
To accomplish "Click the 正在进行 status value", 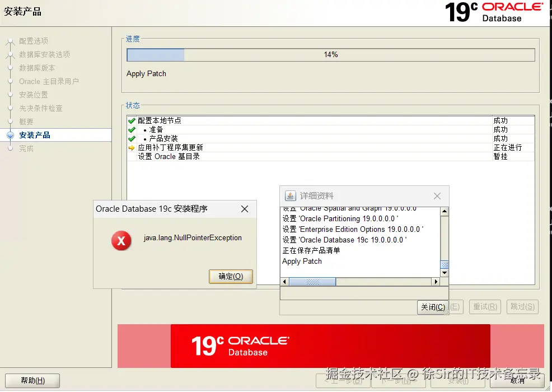I will click(508, 148).
